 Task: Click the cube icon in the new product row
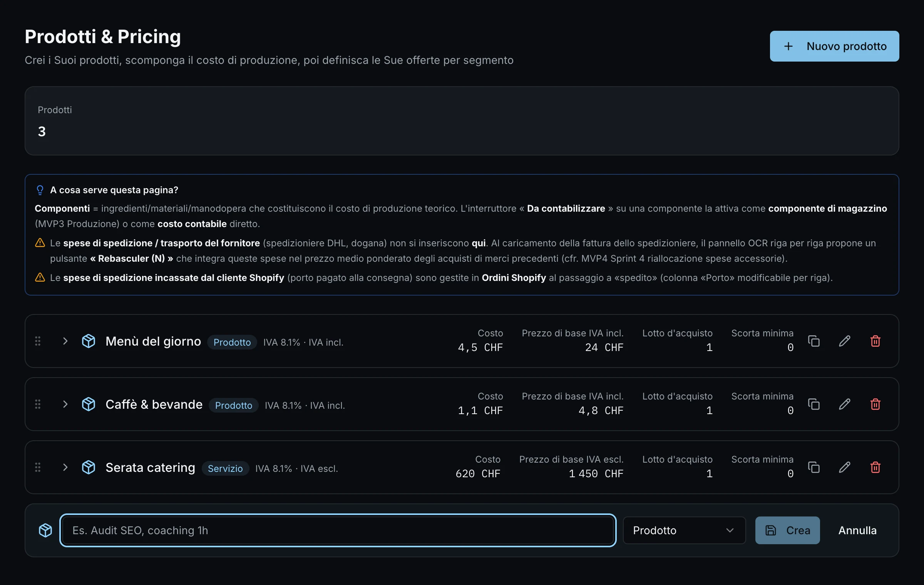pos(45,530)
